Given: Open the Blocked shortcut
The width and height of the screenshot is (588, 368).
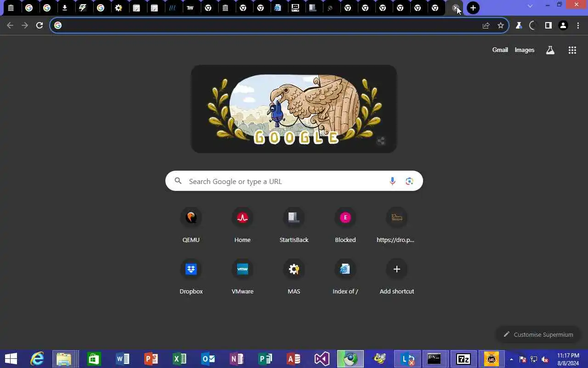Looking at the screenshot, I should coord(345,225).
